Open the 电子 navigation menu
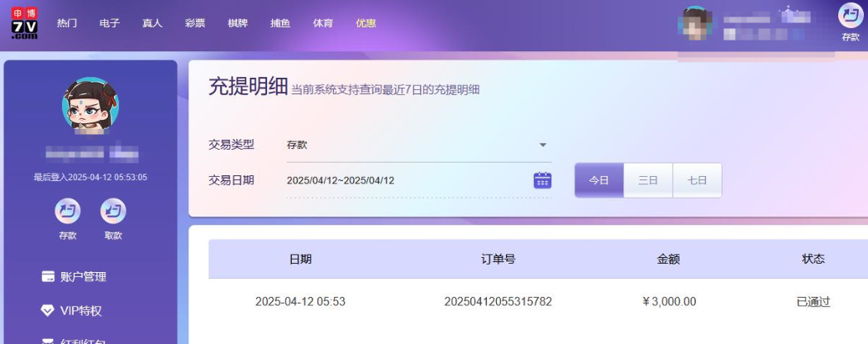868x344 pixels. pos(110,23)
